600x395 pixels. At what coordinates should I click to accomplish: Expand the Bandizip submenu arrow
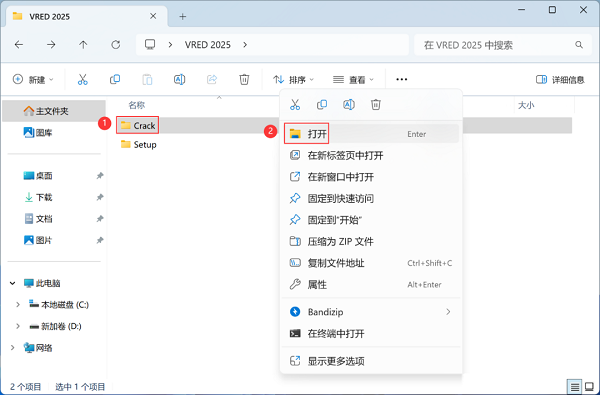click(x=448, y=312)
